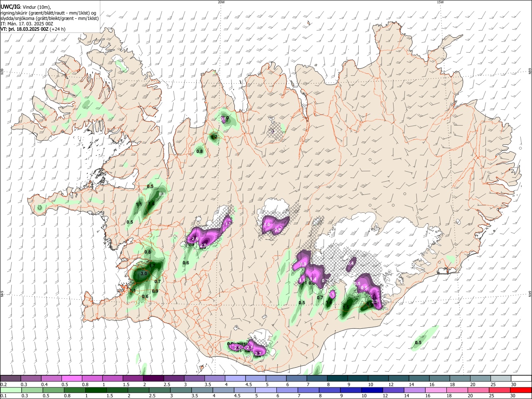Click the 1.2 rainfall value in the north
532x399 pixels.
(214, 136)
